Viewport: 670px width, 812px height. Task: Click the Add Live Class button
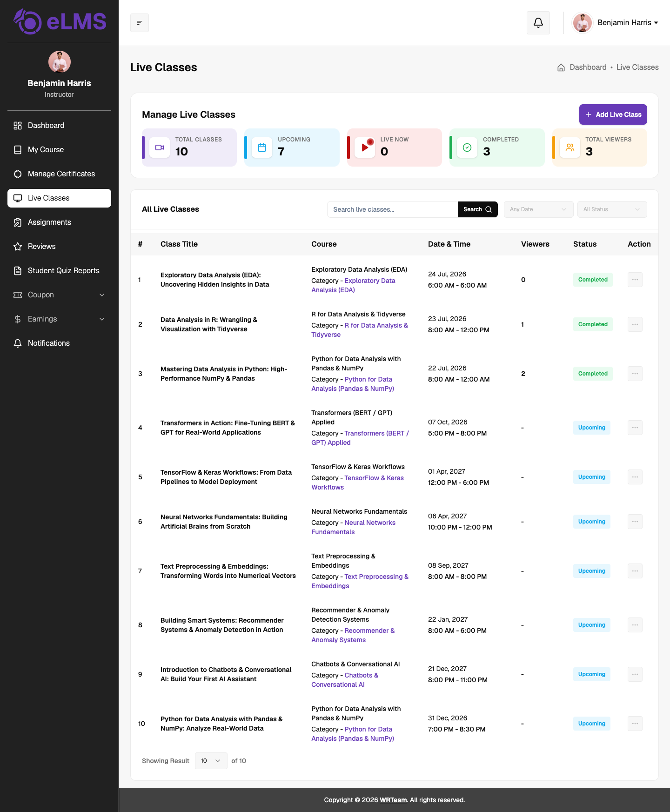coord(613,114)
